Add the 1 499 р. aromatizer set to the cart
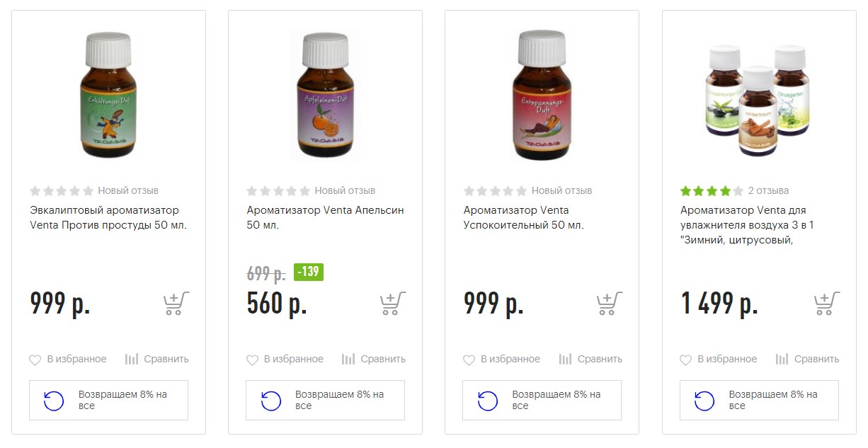 click(x=827, y=304)
